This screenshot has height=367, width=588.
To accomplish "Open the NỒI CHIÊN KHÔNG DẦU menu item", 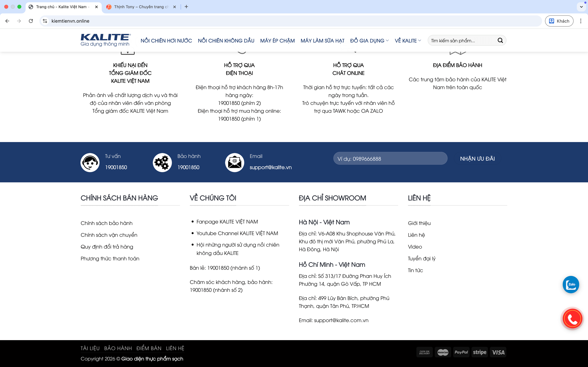I will pos(226,41).
